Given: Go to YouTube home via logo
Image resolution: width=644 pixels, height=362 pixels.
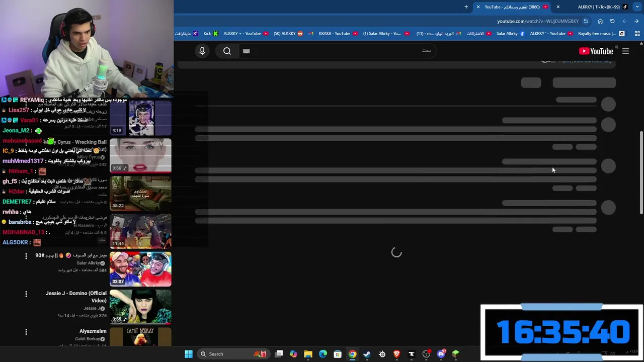Looking at the screenshot, I should 596,51.
